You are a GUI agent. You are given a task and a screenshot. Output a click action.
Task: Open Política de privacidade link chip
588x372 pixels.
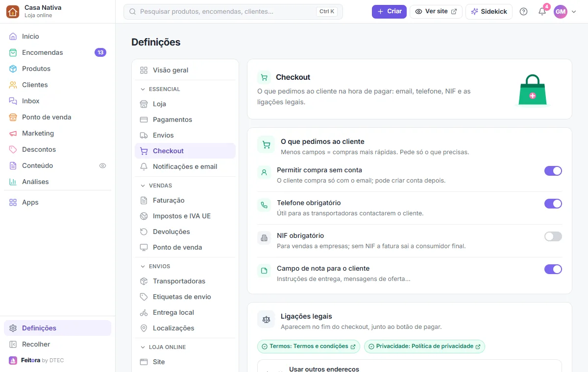click(424, 347)
